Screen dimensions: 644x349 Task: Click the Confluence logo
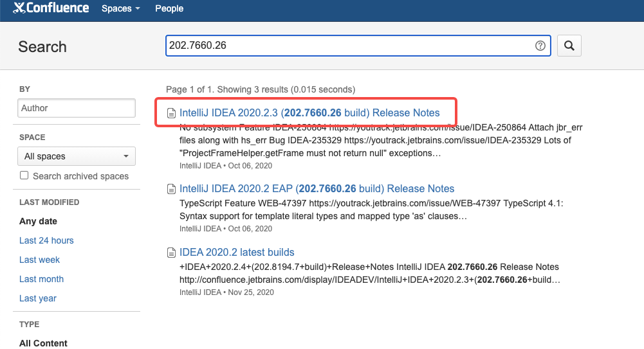pyautogui.click(x=51, y=8)
